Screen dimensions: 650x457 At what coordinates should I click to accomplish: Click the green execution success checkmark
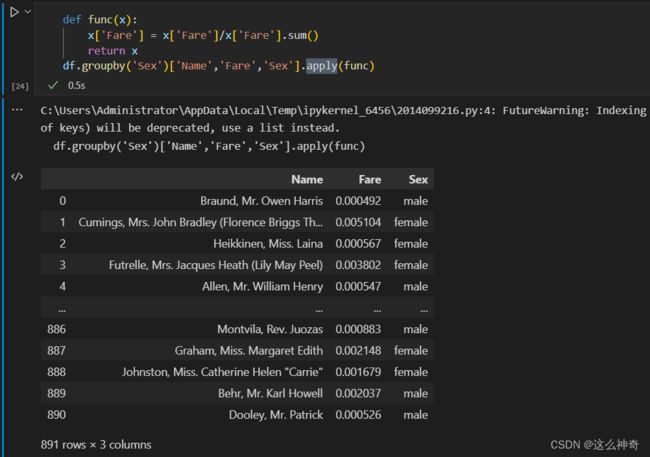coord(53,85)
